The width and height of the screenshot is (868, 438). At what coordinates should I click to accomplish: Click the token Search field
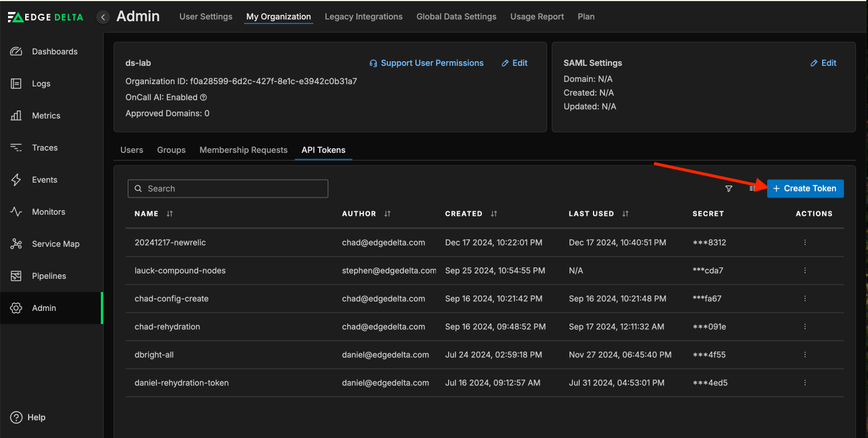point(227,188)
